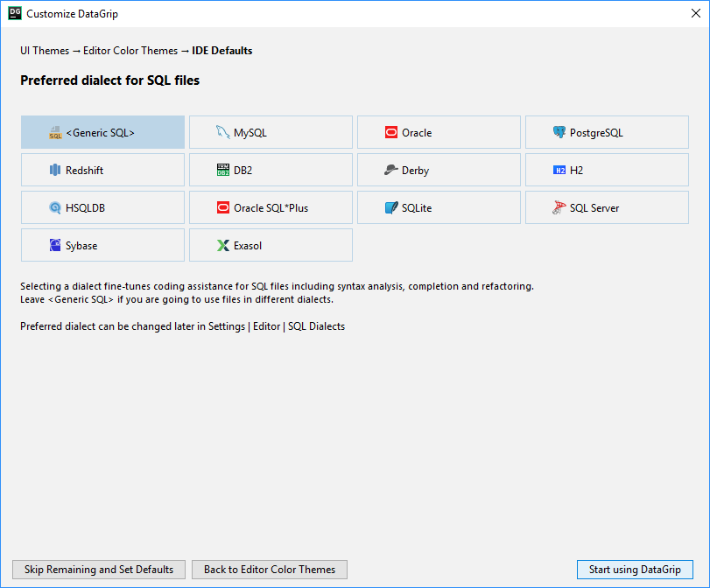Go Back to Editor Color Themes

[x=270, y=570]
